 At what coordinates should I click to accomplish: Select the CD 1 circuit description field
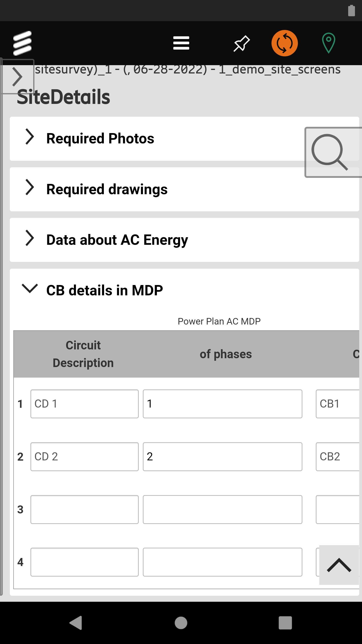(x=84, y=404)
